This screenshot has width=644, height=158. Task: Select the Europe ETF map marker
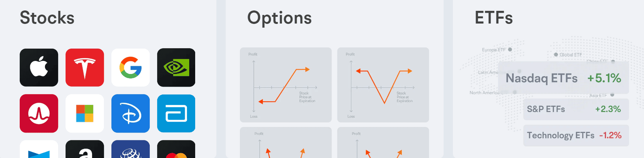click(x=510, y=50)
